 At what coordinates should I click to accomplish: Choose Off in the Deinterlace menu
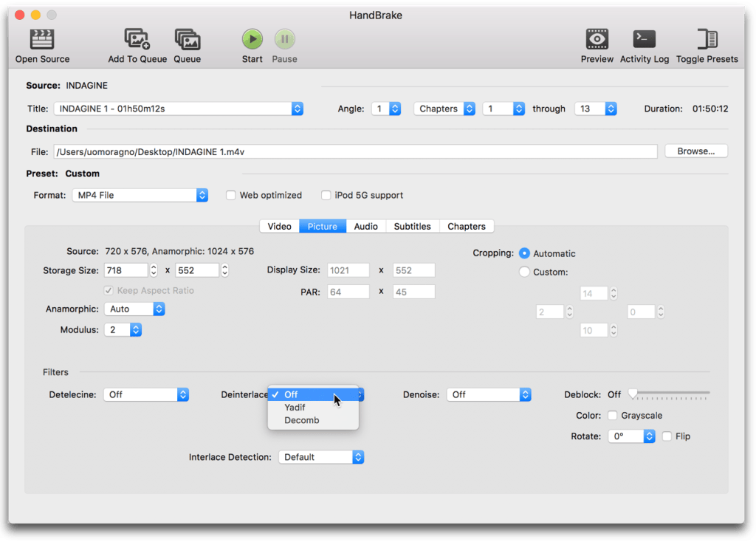click(x=313, y=394)
